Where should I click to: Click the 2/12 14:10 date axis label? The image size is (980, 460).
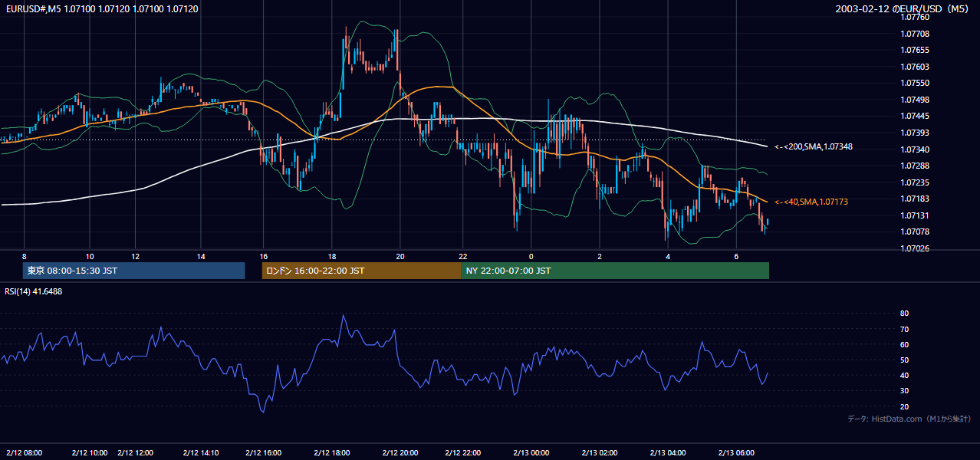[201, 452]
